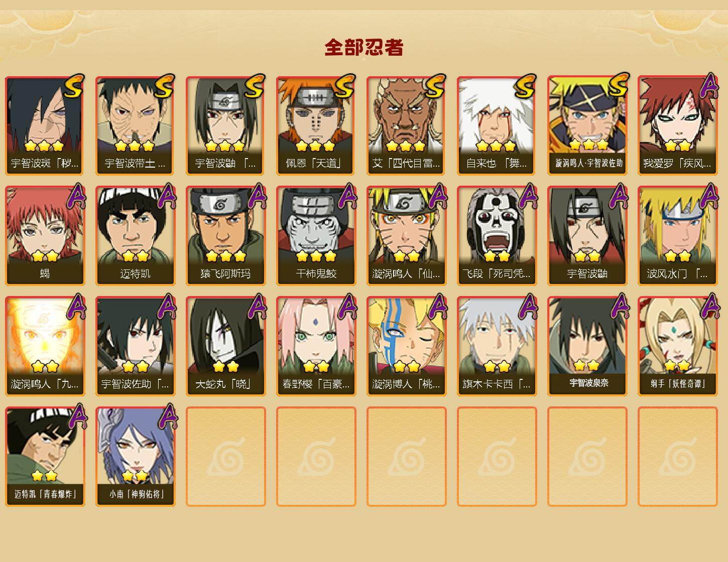This screenshot has width=728, height=562.
Task: Select the 猿飞阿斯玛 ninja card
Action: 225,236
